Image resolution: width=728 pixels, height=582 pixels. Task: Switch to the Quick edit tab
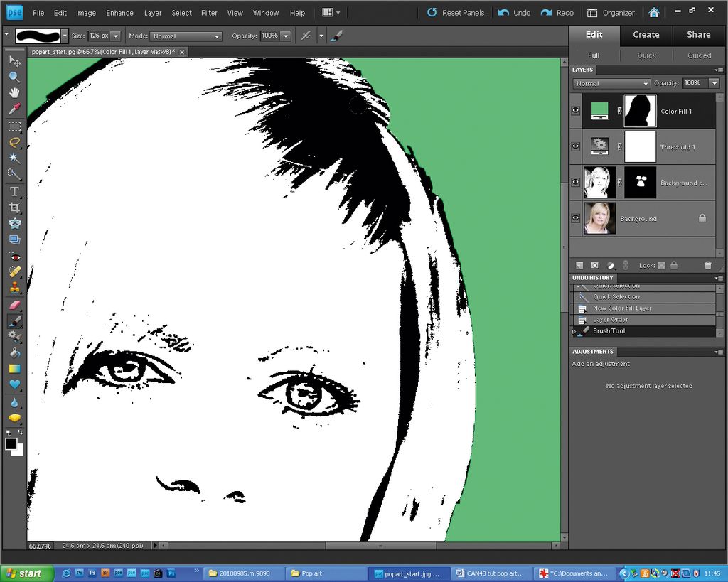[646, 55]
